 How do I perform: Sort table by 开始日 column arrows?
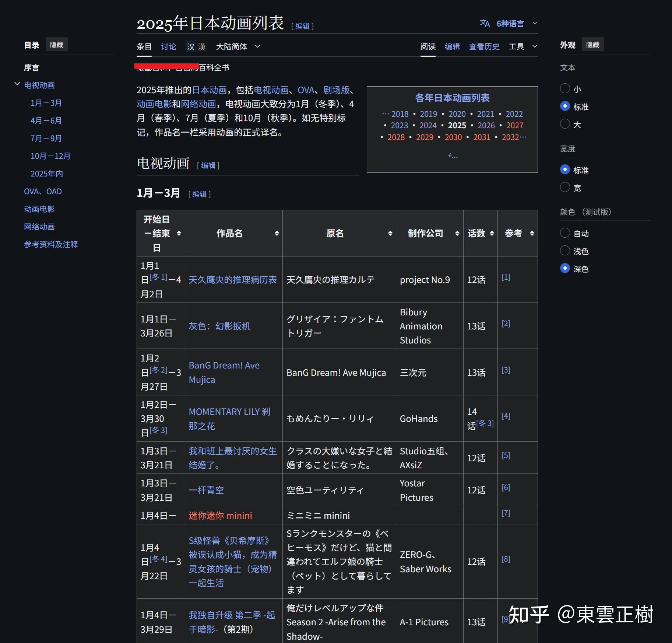[x=179, y=233]
